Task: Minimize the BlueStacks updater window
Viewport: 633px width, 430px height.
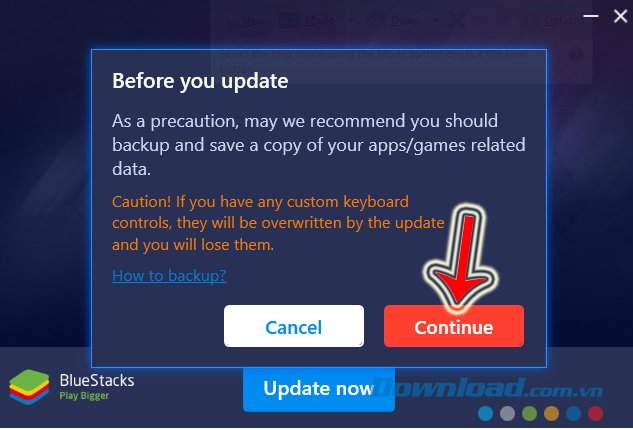Action: tap(591, 16)
